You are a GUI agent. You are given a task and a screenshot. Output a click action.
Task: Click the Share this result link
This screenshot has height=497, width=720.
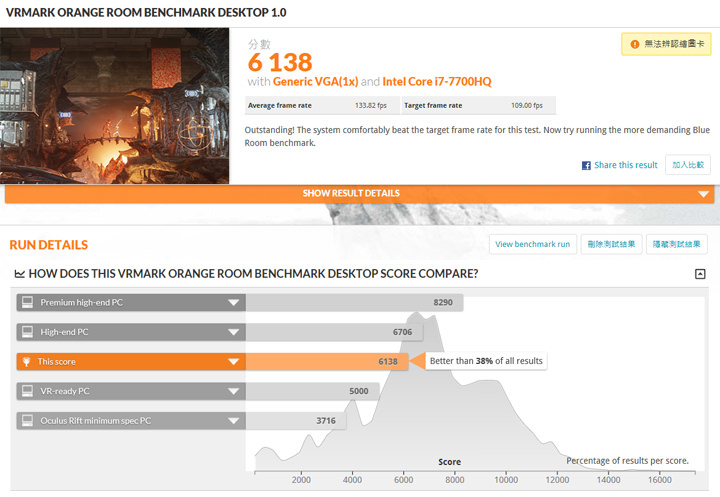click(625, 165)
